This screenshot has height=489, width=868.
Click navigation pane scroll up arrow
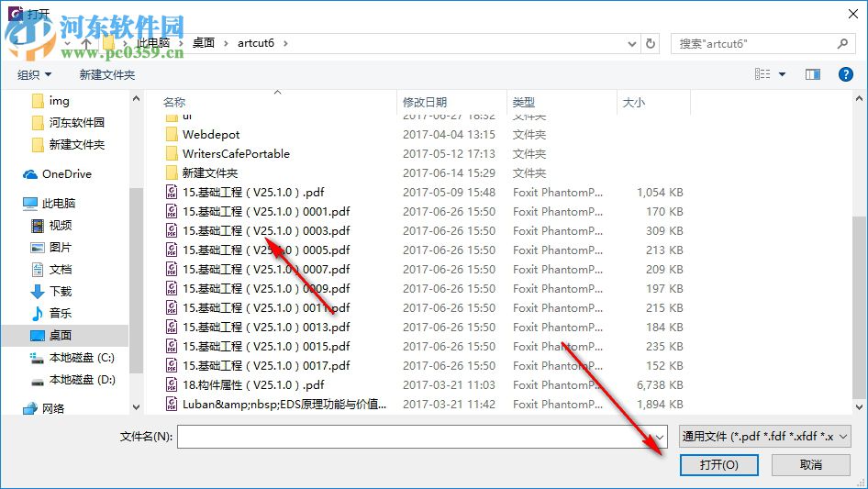(136, 98)
